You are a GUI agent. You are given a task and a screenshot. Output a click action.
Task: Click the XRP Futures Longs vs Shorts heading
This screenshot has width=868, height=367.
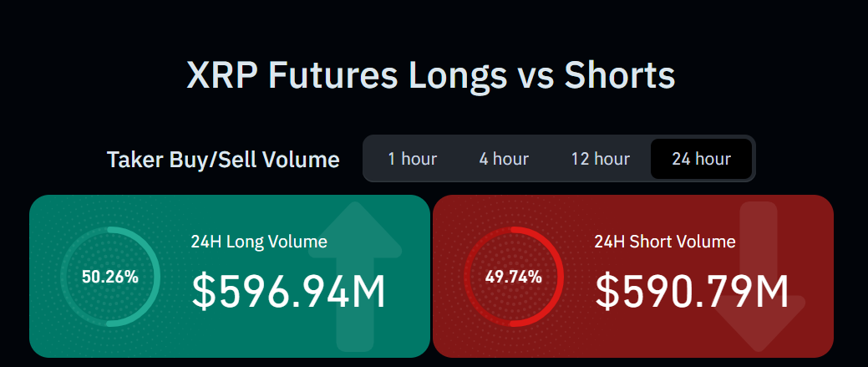431,74
